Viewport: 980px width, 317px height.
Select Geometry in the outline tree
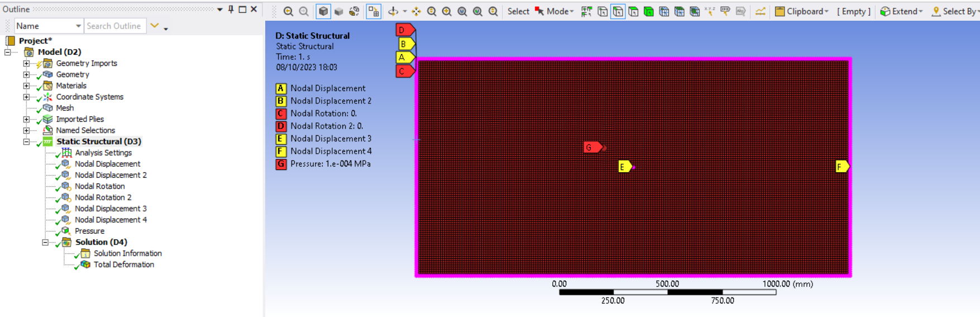(x=72, y=74)
